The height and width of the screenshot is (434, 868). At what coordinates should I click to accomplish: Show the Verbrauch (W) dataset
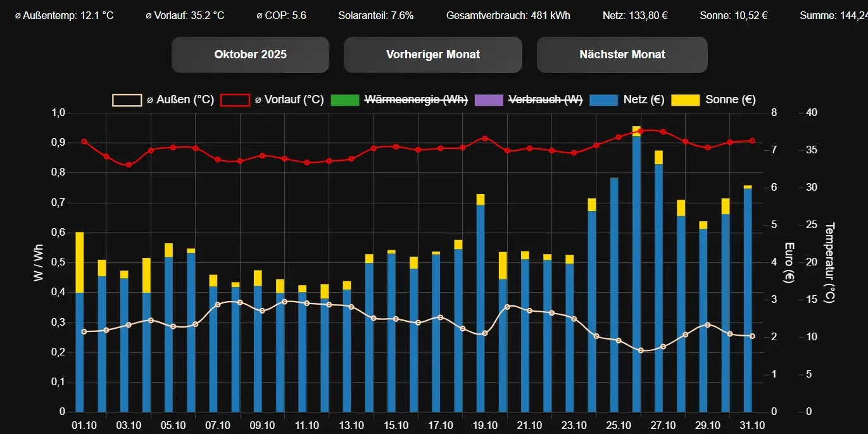(545, 99)
